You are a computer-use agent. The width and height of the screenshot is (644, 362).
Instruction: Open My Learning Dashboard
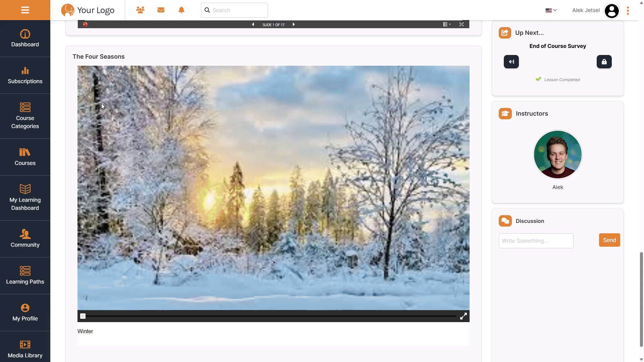coord(25,198)
